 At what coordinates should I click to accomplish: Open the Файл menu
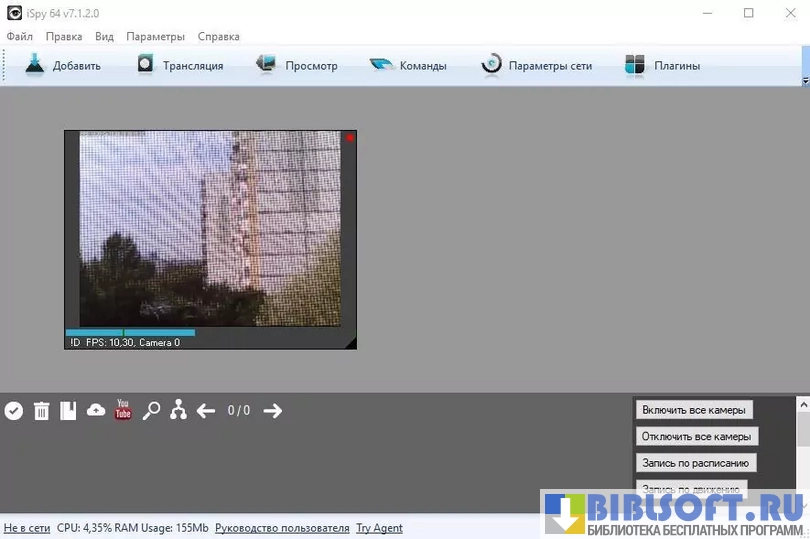pos(19,37)
